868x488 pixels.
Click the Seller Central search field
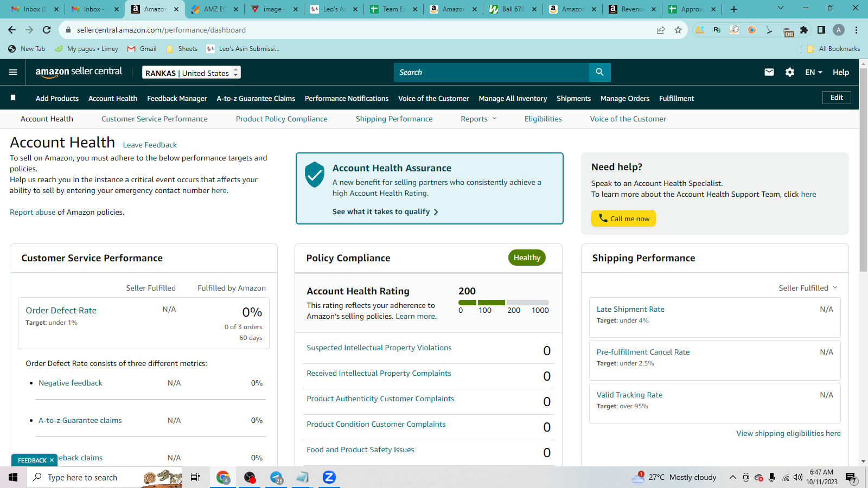(x=492, y=72)
